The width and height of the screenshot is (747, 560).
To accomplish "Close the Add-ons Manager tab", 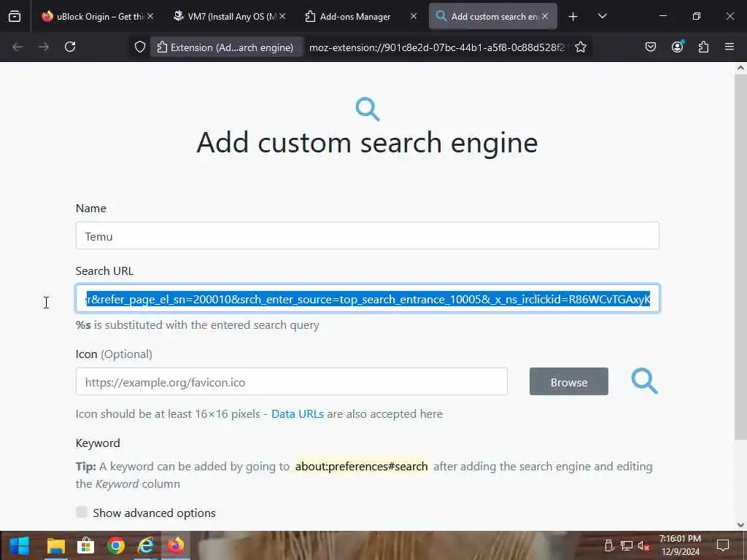I will coord(414,16).
